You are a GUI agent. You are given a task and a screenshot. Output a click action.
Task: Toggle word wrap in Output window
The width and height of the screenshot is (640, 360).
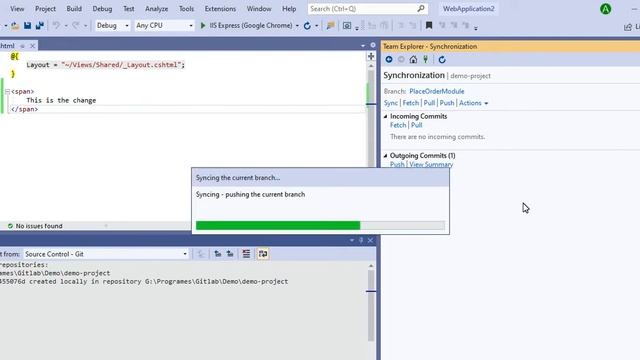pos(263,254)
